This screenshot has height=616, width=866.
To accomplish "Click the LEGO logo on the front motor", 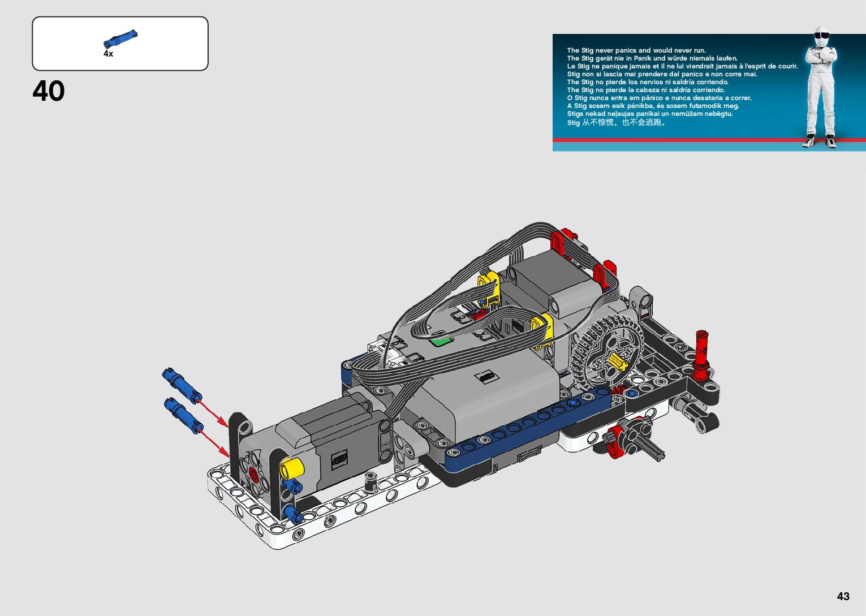I will (x=339, y=459).
